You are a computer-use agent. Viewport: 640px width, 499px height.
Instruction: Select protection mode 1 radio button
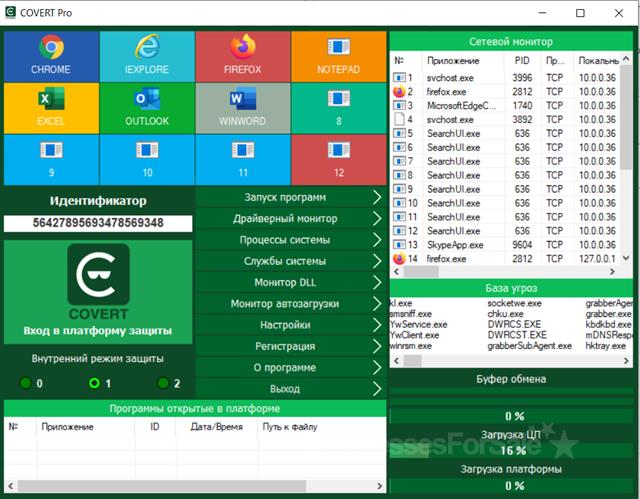point(94,383)
